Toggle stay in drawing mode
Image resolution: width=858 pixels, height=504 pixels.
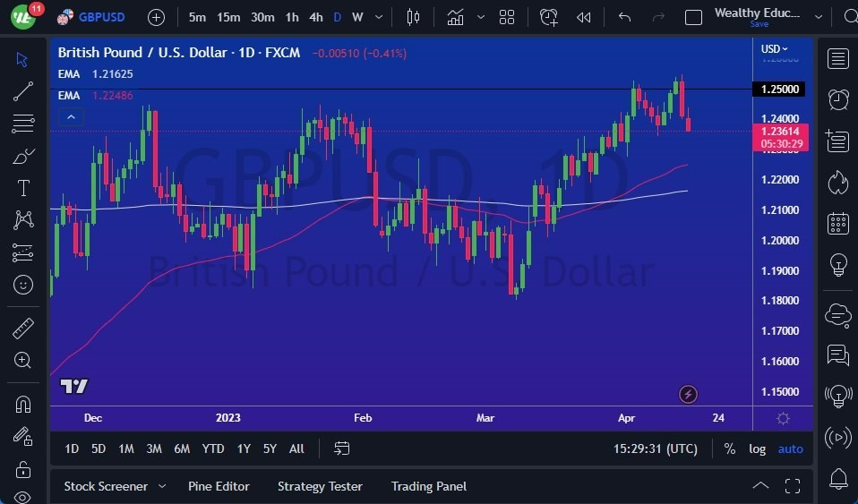point(23,436)
